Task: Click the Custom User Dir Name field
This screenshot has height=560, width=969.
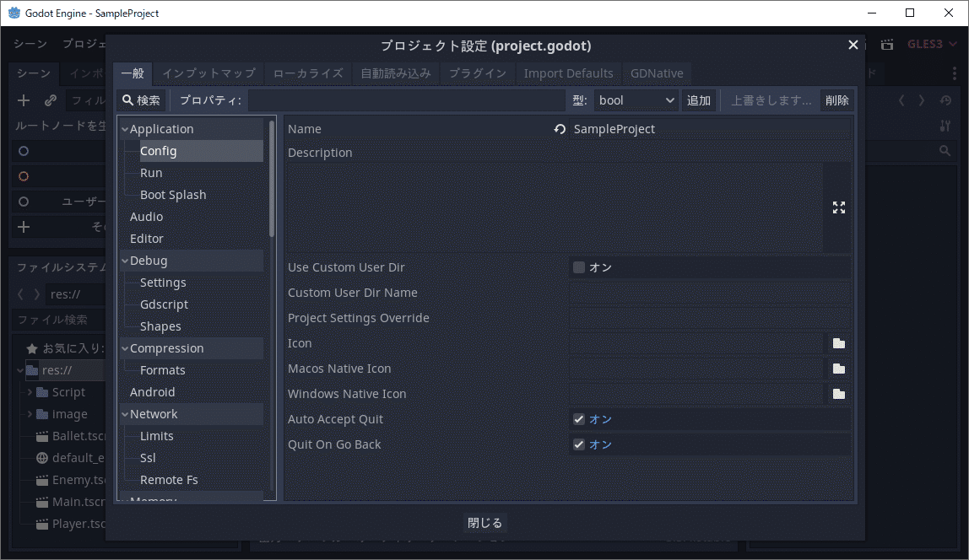Action: 709,293
